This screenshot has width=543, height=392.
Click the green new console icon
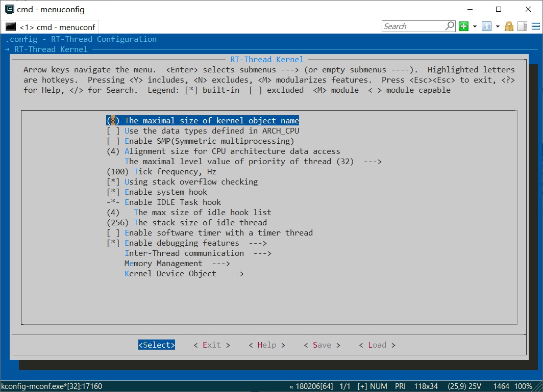[463, 26]
